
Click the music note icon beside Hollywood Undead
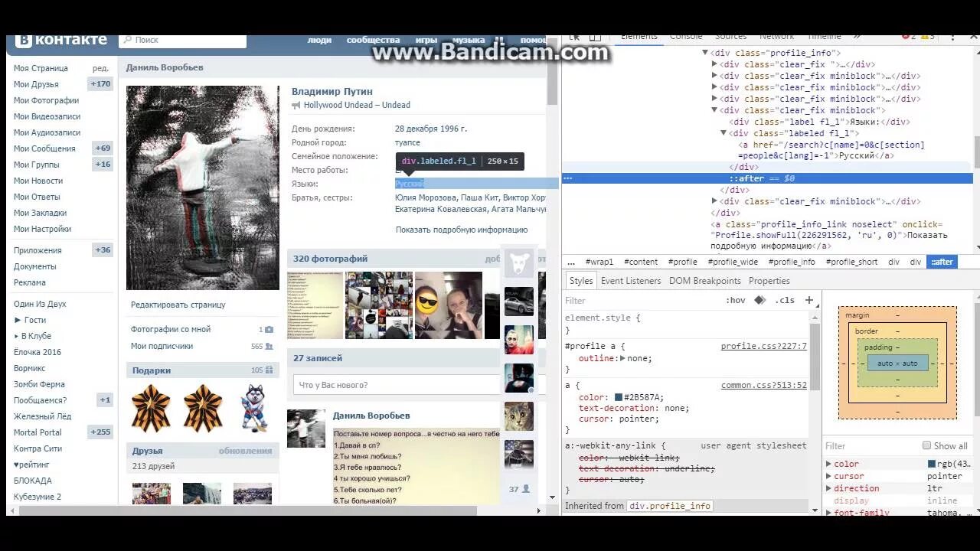pyautogui.click(x=296, y=106)
